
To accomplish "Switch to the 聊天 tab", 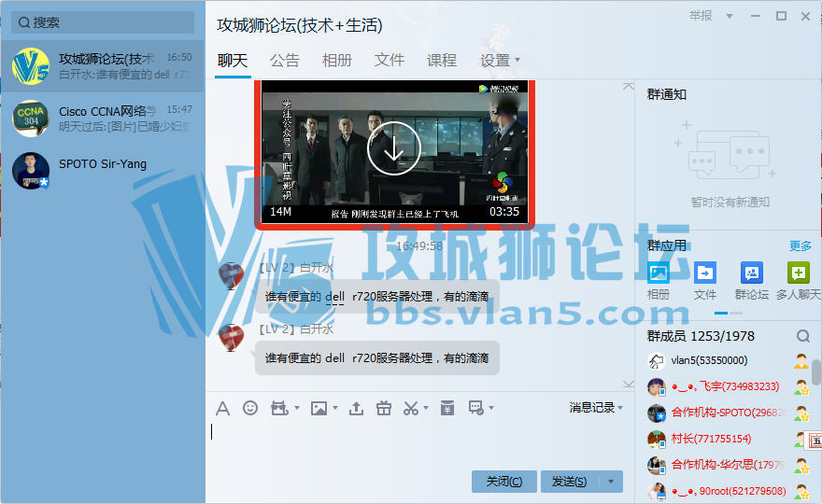I will (x=233, y=61).
